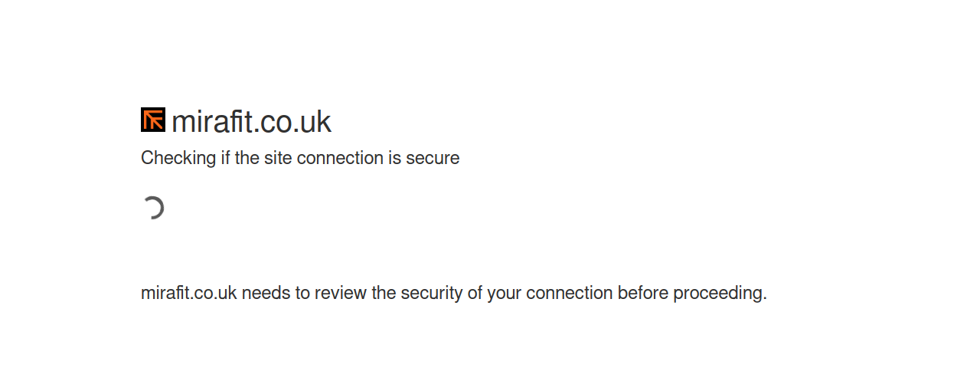Image resolution: width=980 pixels, height=368 pixels.
Task: Click the loading spinner icon
Action: click(x=153, y=208)
